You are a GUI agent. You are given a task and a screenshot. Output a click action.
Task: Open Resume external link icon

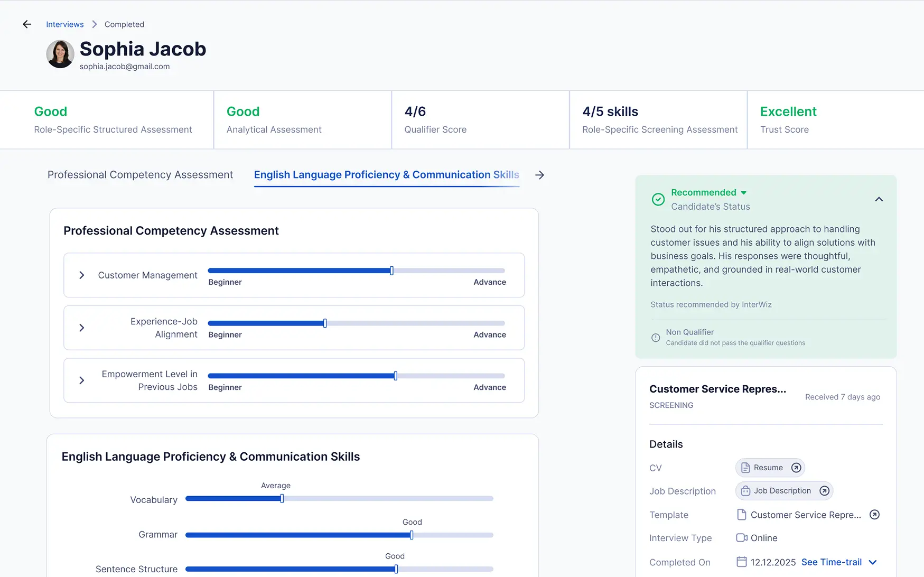pyautogui.click(x=796, y=468)
